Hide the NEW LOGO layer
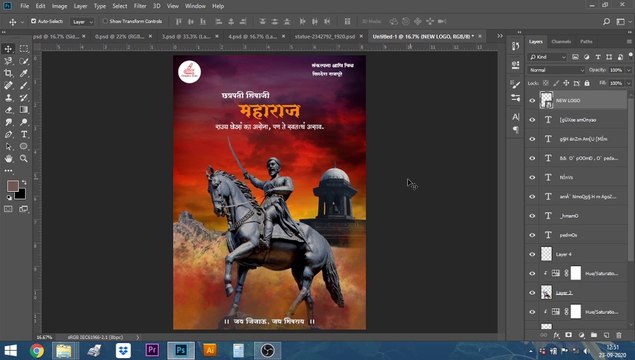This screenshot has width=635, height=360. 532,100
